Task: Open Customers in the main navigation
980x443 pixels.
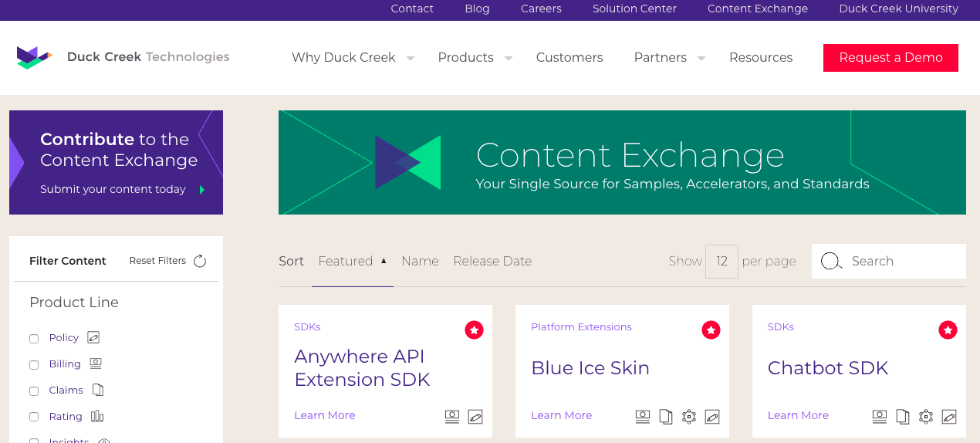Action: click(x=569, y=57)
